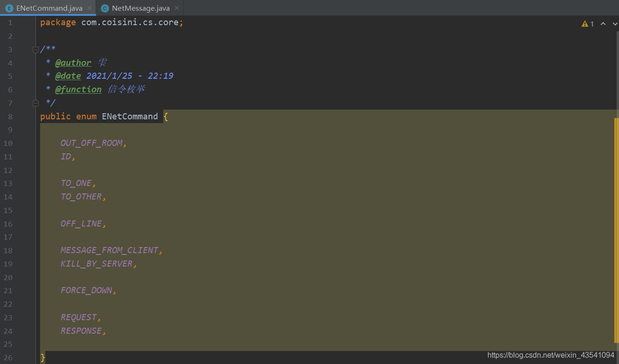Select the ID enum constant
Viewport: 619px width, 364px height.
click(x=66, y=157)
